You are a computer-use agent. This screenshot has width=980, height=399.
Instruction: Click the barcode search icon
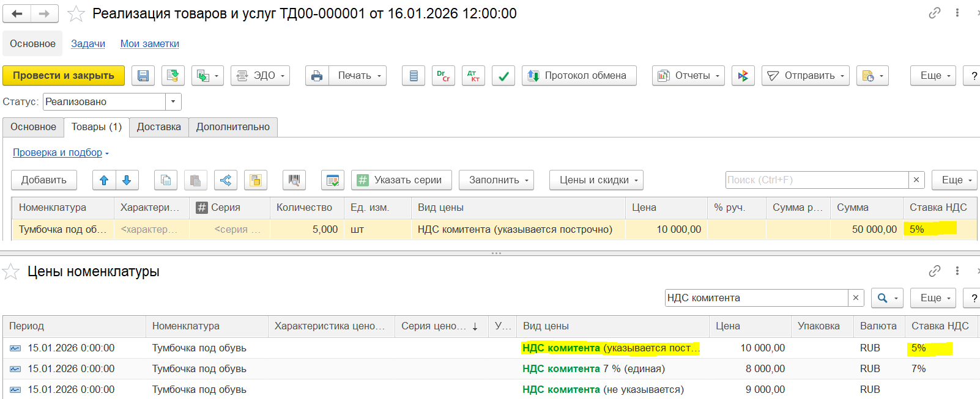click(294, 180)
